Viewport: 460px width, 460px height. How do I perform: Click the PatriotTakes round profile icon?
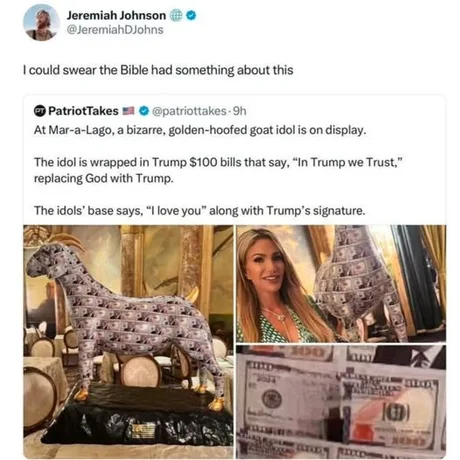pyautogui.click(x=40, y=111)
